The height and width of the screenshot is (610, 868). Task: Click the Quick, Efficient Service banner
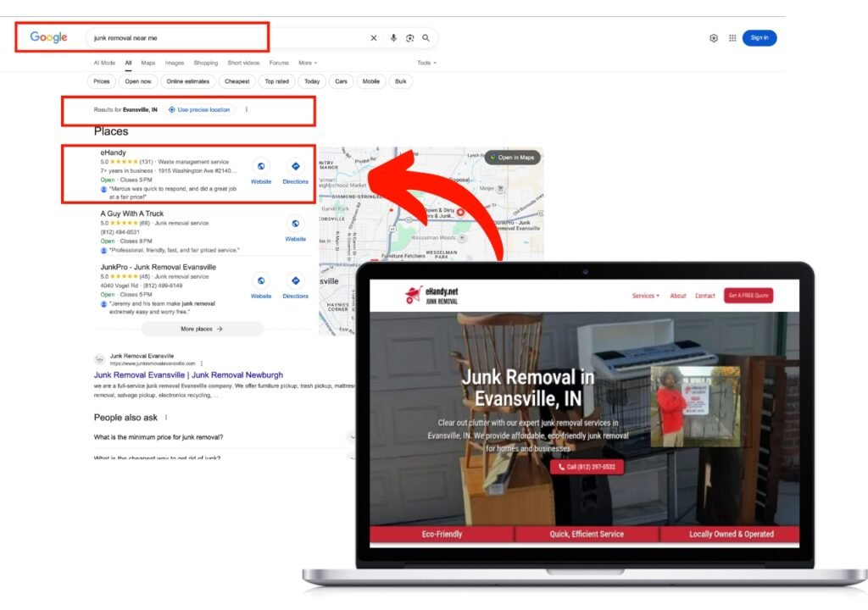587,534
